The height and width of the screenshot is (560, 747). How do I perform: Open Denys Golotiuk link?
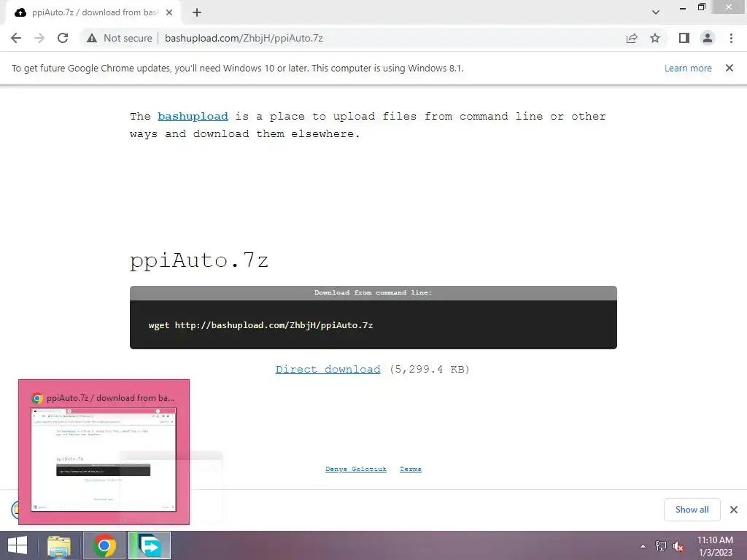(x=356, y=469)
